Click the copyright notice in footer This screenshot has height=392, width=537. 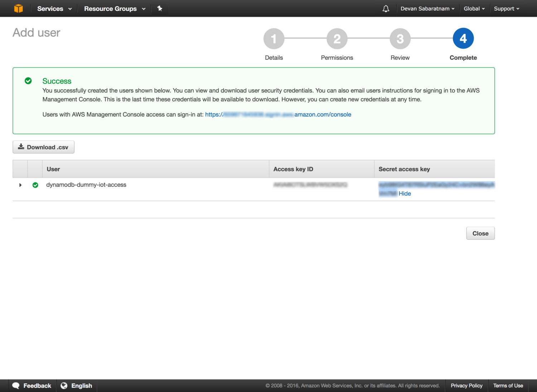coord(353,386)
